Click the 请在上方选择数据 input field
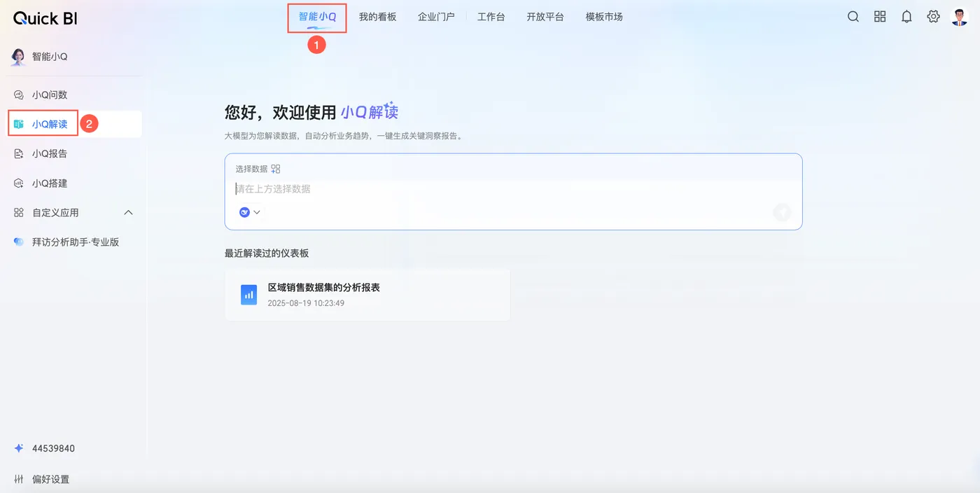This screenshot has width=980, height=493. click(x=513, y=189)
